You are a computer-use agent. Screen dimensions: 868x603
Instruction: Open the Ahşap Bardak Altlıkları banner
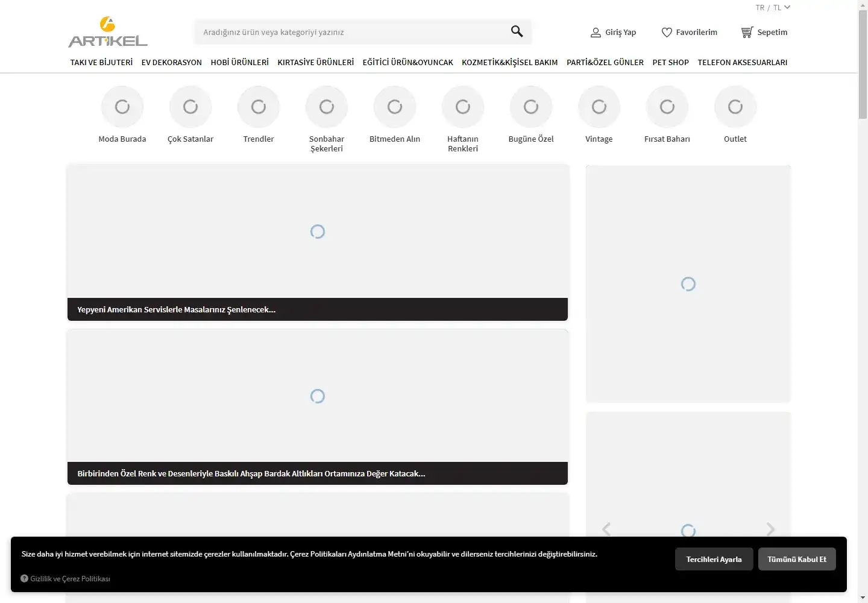[x=318, y=407]
